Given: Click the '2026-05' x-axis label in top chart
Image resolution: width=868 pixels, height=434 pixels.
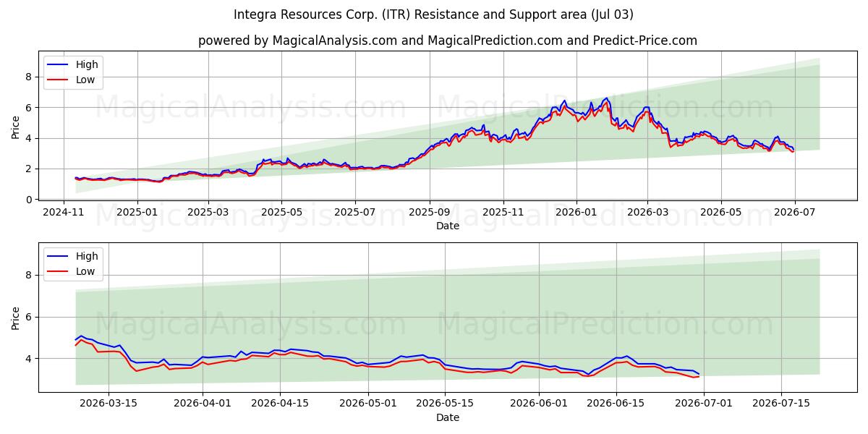Looking at the screenshot, I should tap(720, 213).
